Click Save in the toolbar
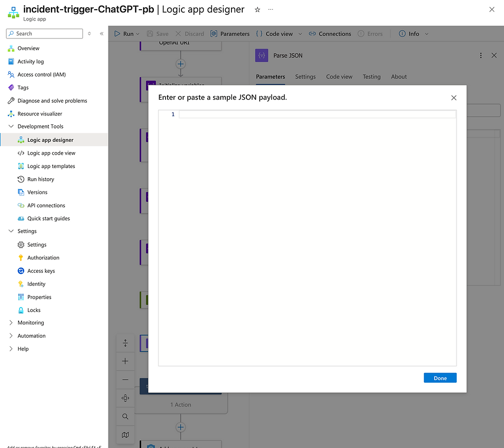The height and width of the screenshot is (448, 504). tap(157, 34)
